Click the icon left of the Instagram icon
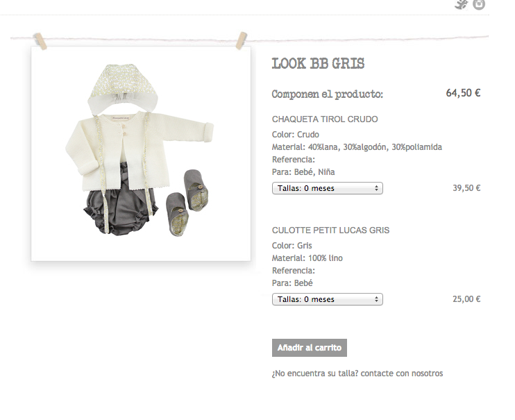 (462, 4)
